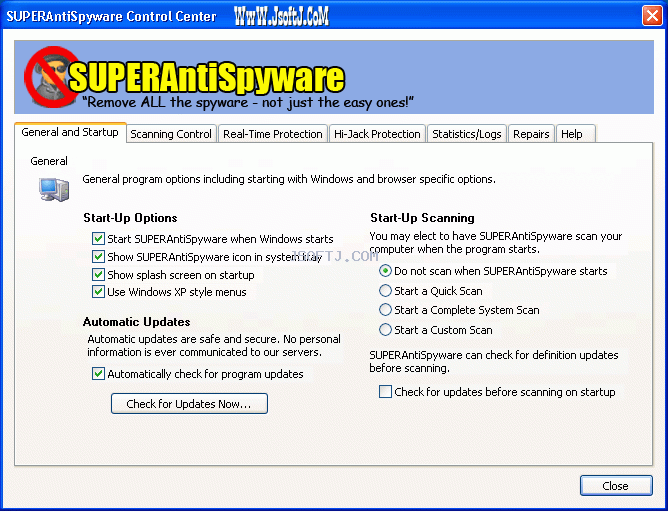
Task: Click the Start-Up Scanning heading
Action: click(422, 218)
